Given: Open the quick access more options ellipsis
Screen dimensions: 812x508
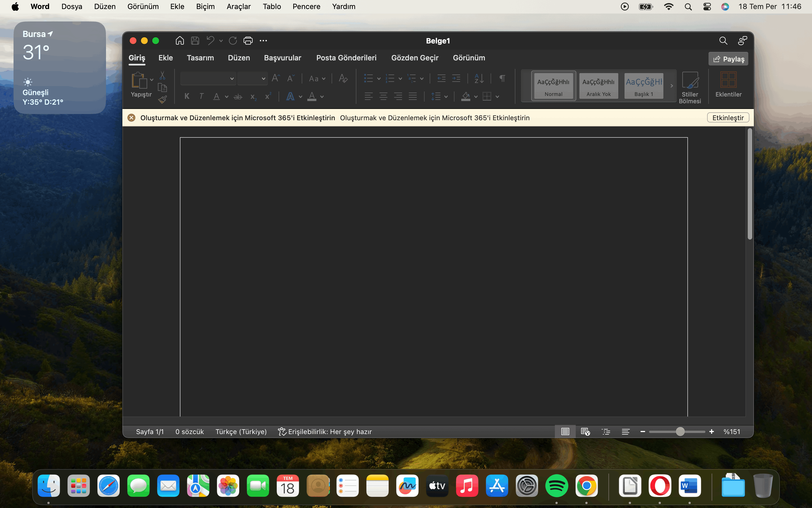Looking at the screenshot, I should click(x=263, y=41).
